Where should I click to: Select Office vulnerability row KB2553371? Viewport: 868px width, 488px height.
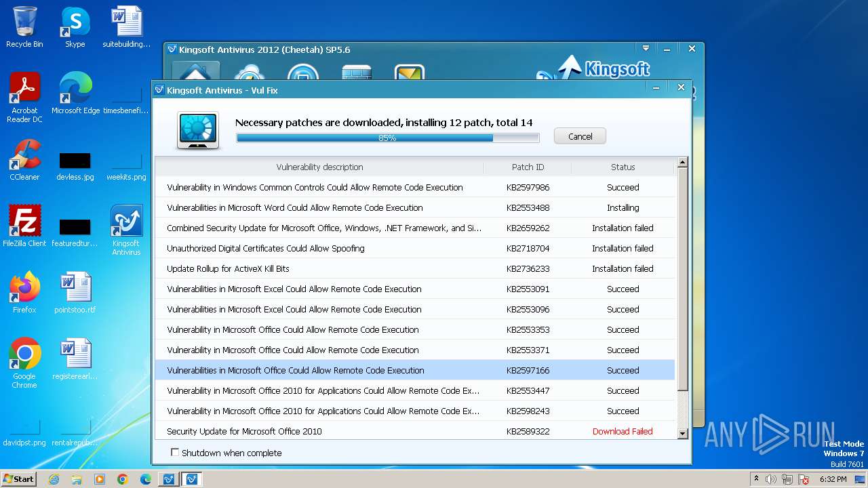click(415, 350)
